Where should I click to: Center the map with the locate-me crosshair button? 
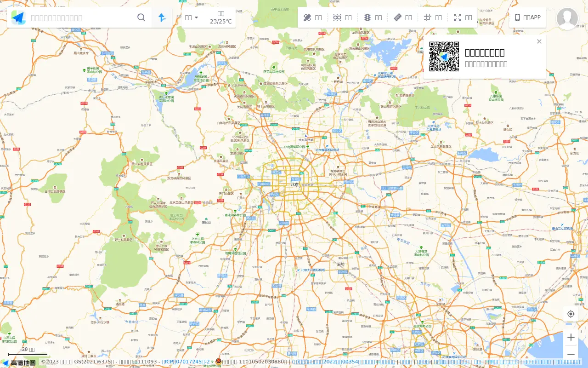point(571,314)
